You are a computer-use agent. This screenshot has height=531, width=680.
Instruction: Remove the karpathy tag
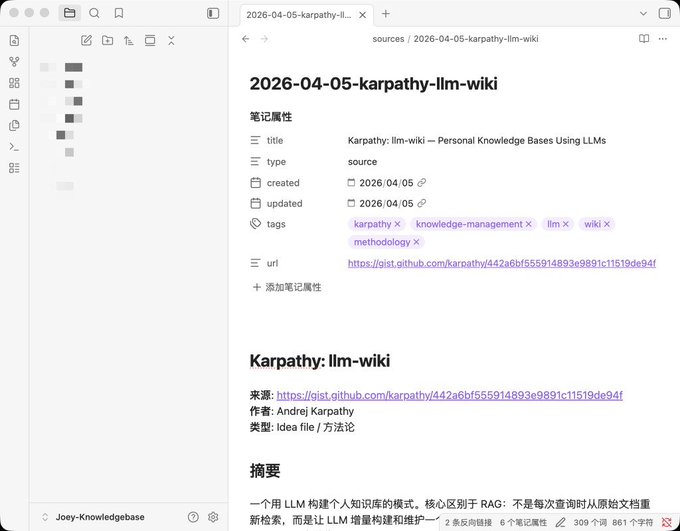pyautogui.click(x=397, y=224)
